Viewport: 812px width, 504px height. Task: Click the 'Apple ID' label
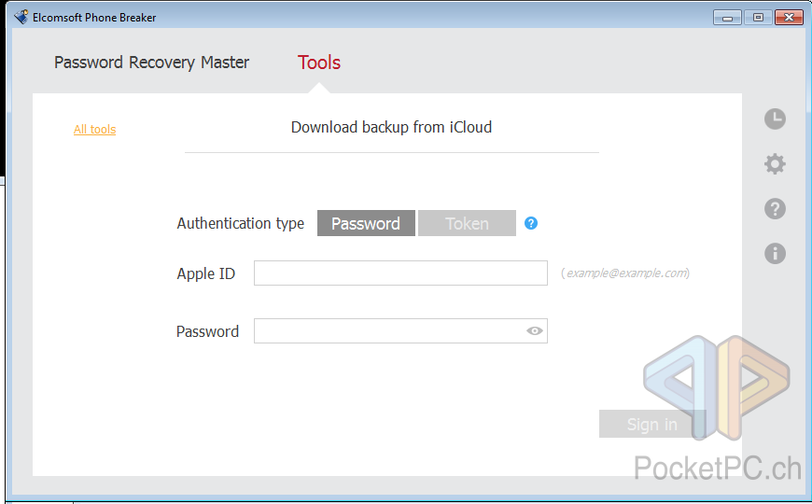tap(206, 273)
